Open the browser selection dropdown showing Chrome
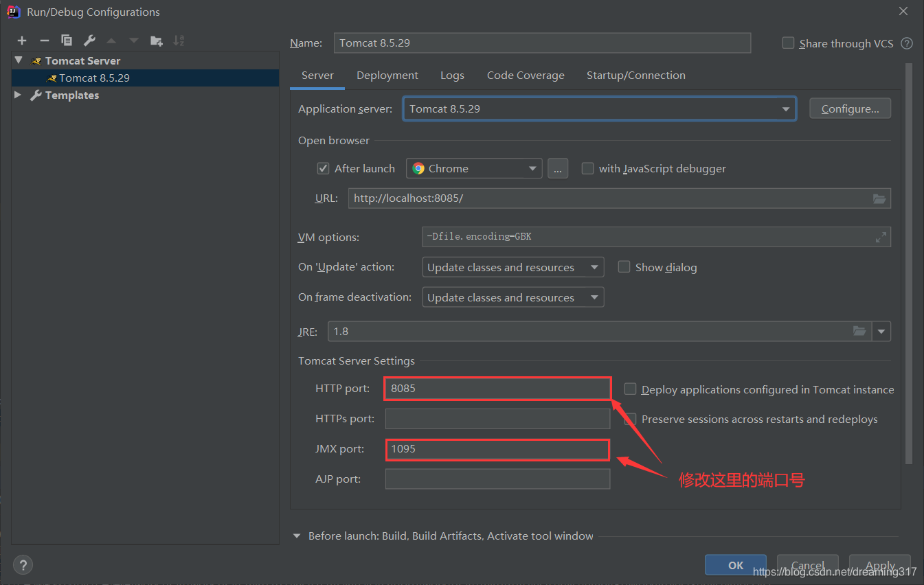Image resolution: width=924 pixels, height=585 pixels. (532, 168)
